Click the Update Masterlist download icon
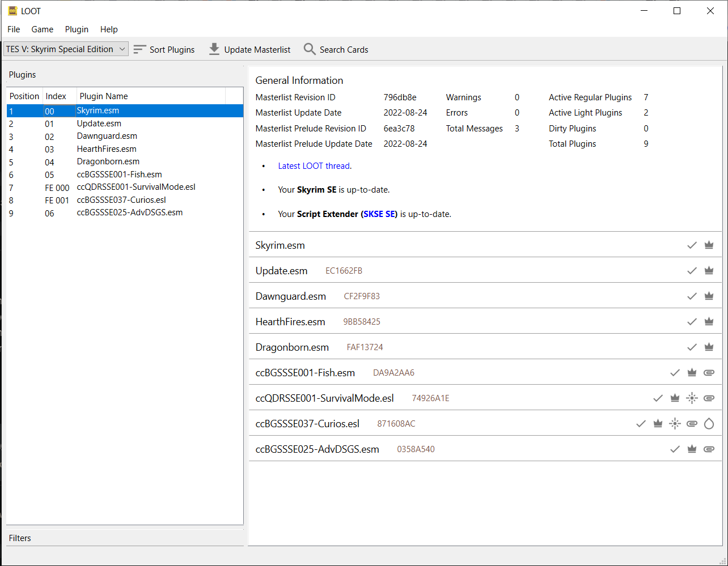728x566 pixels. point(214,49)
